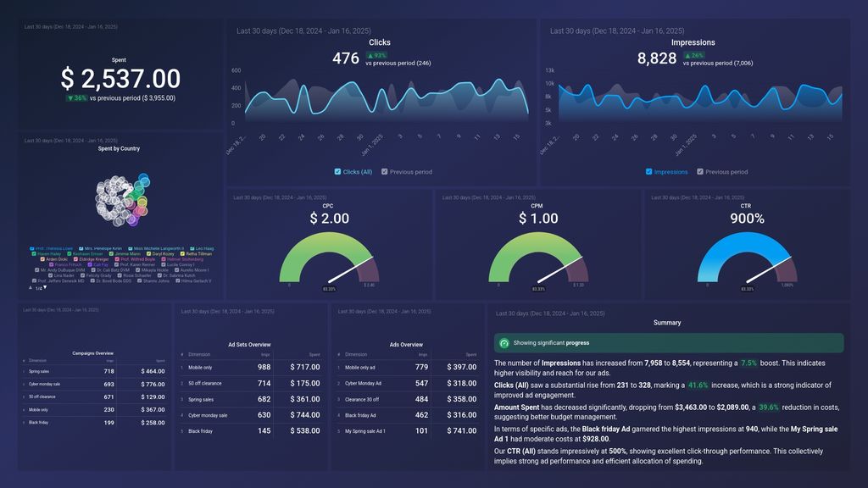
Task: Click the 'Showing significant progress' banner
Action: (x=669, y=343)
